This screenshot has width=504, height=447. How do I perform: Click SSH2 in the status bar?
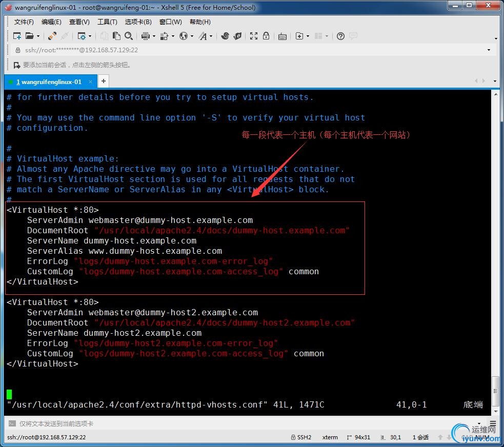[x=301, y=437]
